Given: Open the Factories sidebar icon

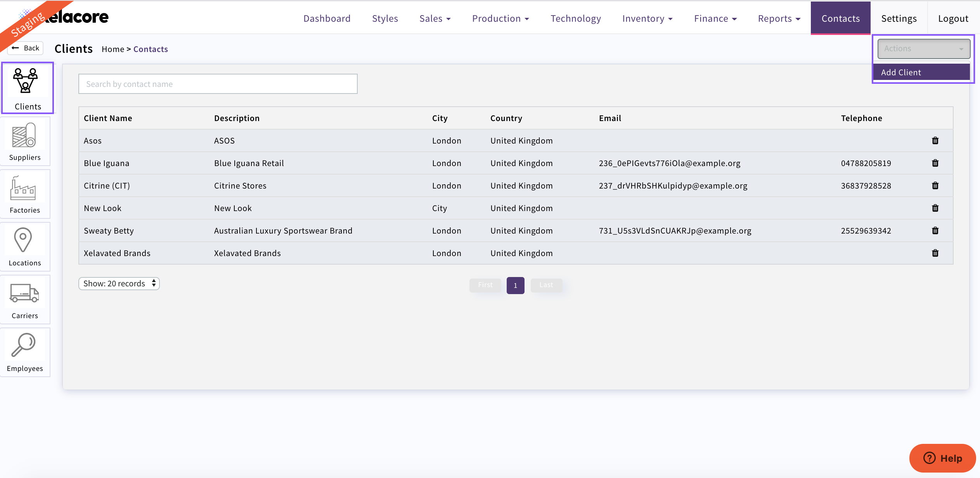Looking at the screenshot, I should pyautogui.click(x=25, y=194).
